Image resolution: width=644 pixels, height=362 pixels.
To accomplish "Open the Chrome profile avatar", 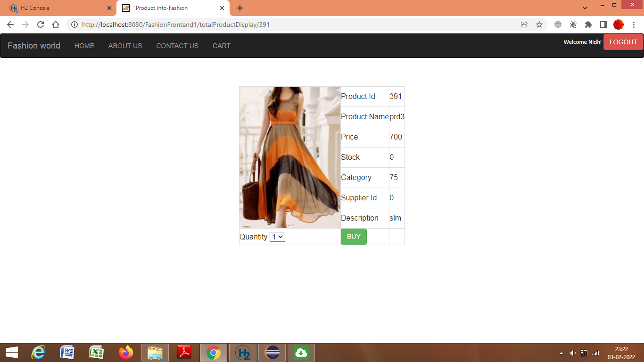I will pyautogui.click(x=619, y=25).
